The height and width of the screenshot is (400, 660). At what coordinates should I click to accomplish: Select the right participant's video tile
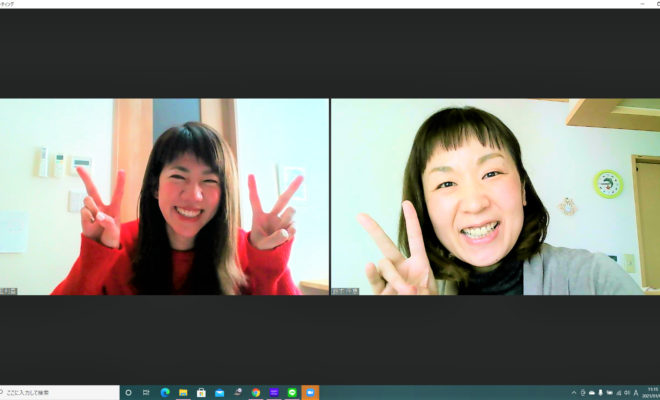(495, 196)
